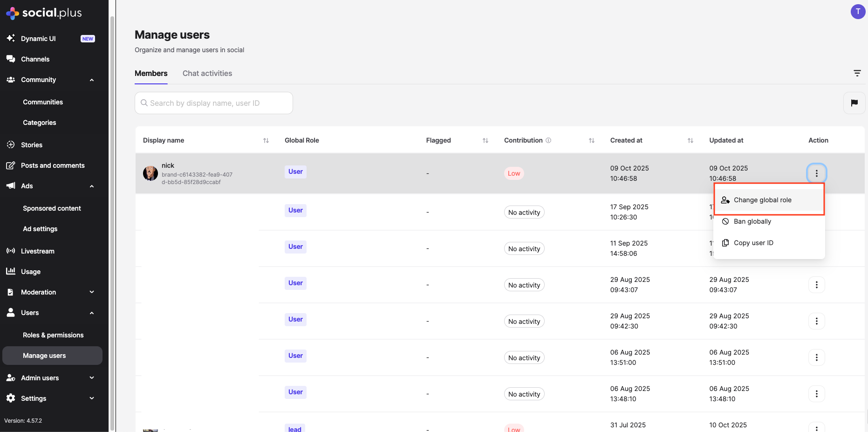Choose Ban globally from the menu
The image size is (868, 432).
pos(752,221)
